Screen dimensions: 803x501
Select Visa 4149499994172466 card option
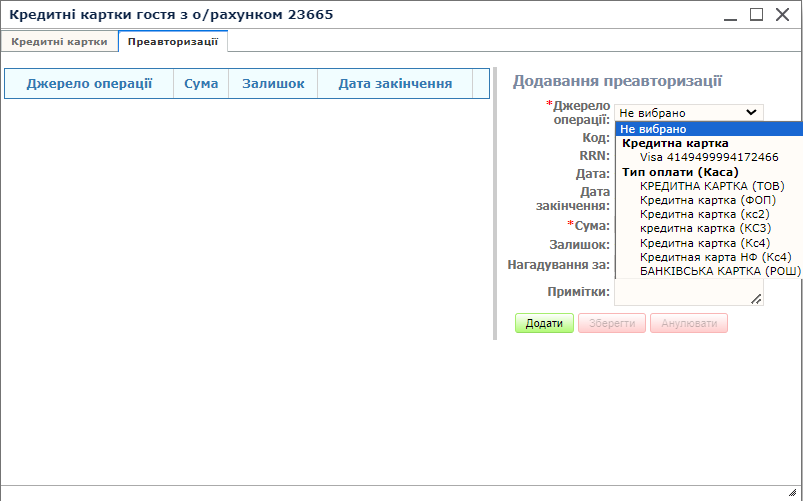click(x=708, y=157)
